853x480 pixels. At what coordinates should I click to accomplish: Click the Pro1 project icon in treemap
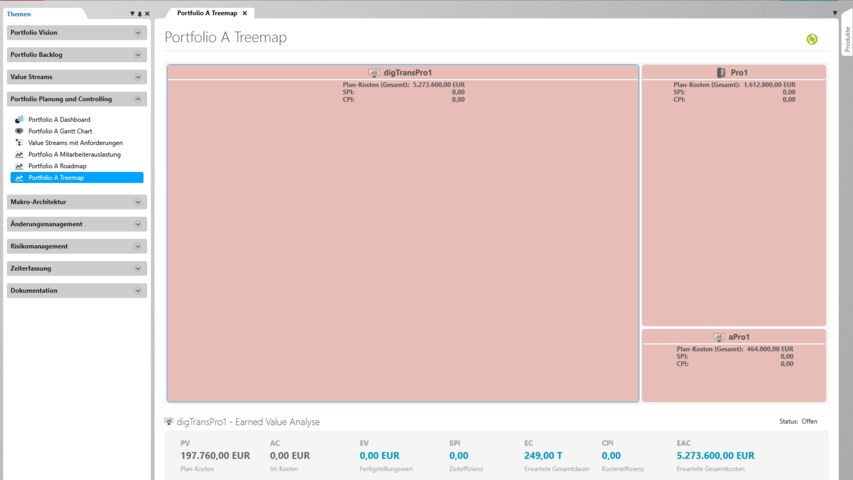point(721,73)
